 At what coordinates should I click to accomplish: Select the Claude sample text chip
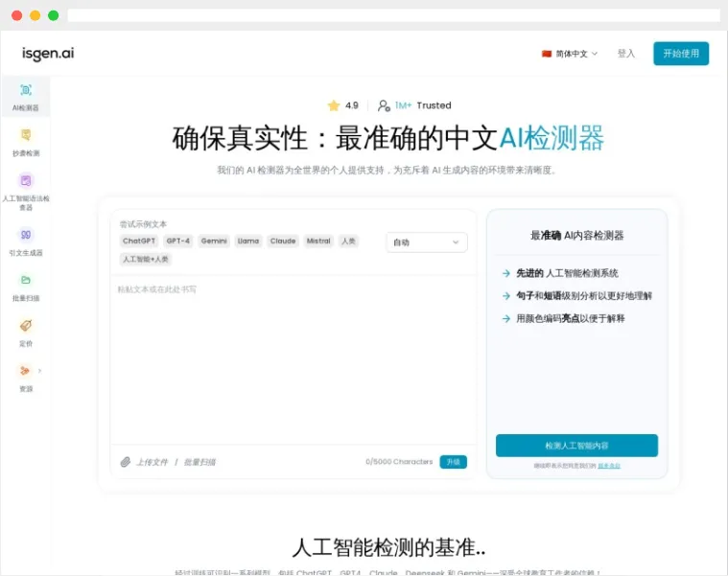pos(283,242)
